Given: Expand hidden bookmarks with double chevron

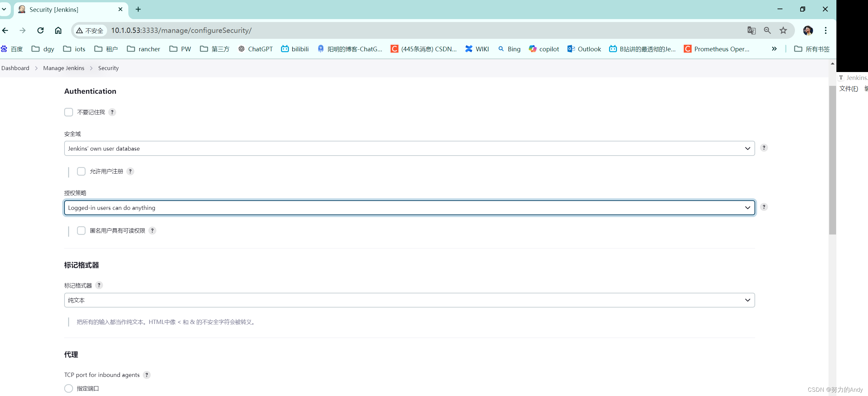Looking at the screenshot, I should pos(774,49).
